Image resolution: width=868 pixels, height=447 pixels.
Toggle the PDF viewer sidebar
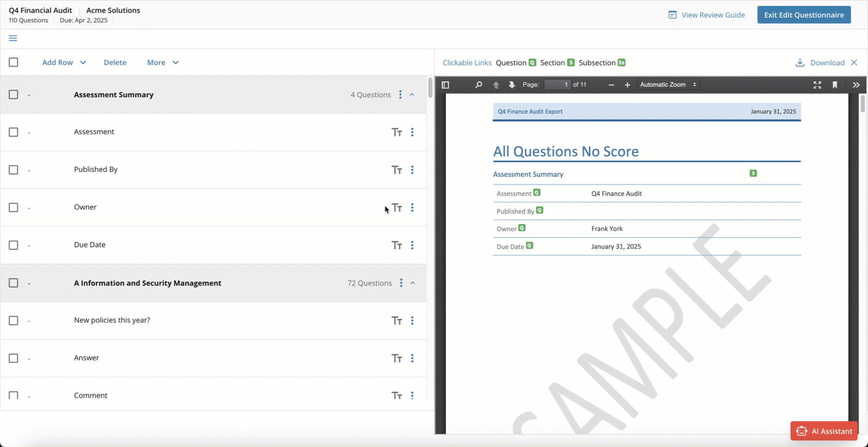[x=445, y=85]
